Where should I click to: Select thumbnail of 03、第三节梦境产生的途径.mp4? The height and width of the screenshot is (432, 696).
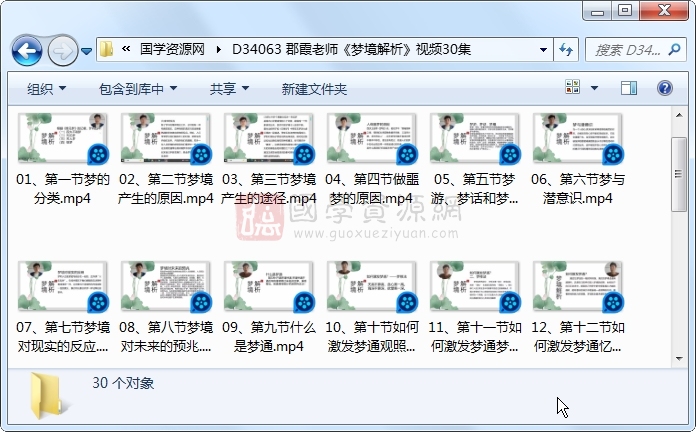(x=269, y=138)
